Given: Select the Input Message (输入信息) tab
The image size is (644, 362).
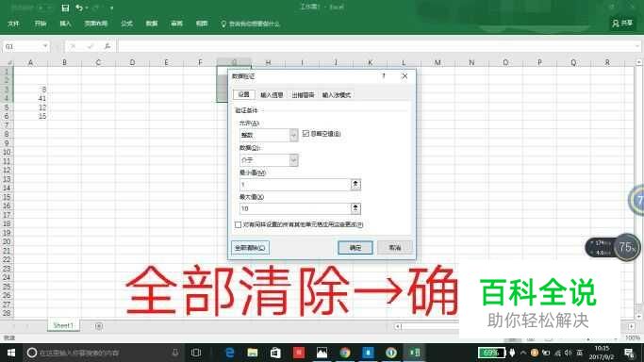Looking at the screenshot, I should click(x=272, y=95).
